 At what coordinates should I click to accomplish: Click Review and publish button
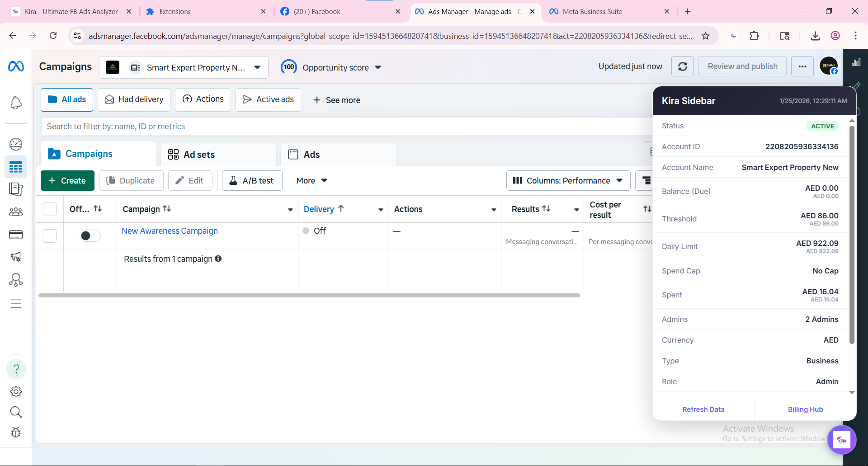742,66
